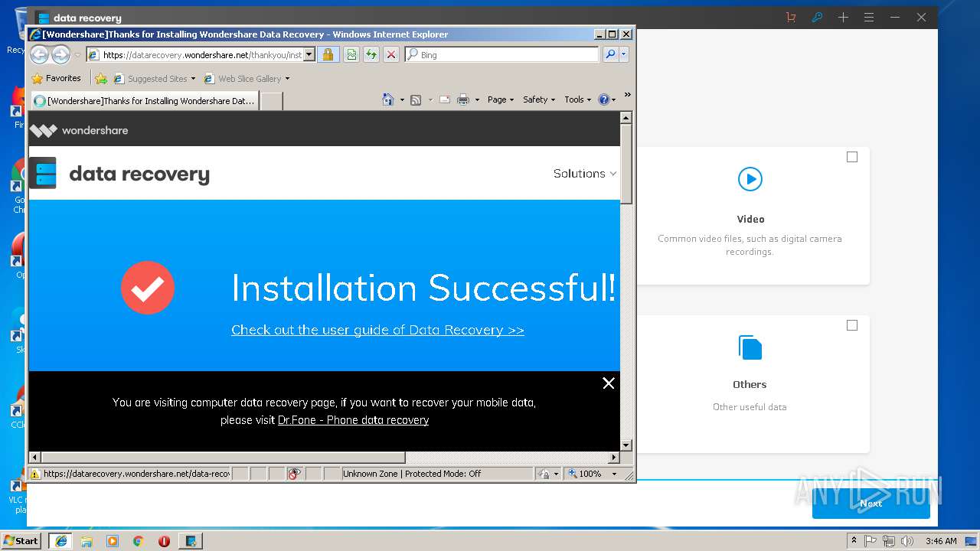Check the Others file type checkbox
This screenshot has height=551, width=980.
(852, 325)
